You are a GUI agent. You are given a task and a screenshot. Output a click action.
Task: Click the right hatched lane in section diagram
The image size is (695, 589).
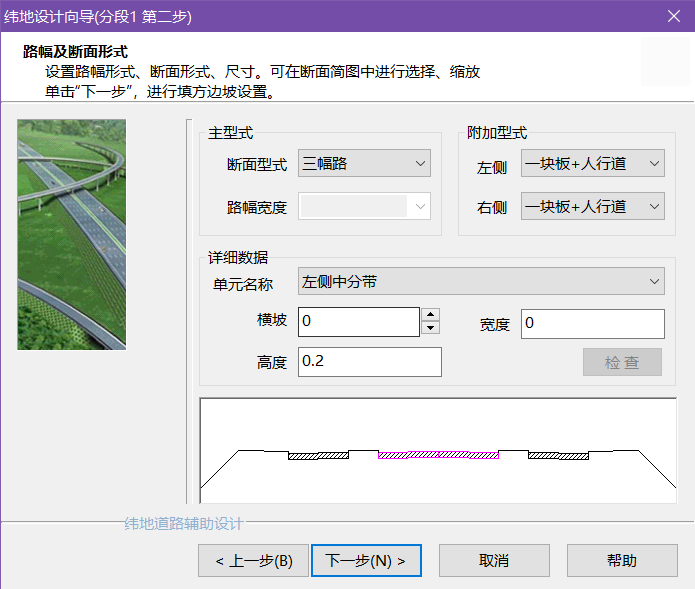(x=557, y=456)
